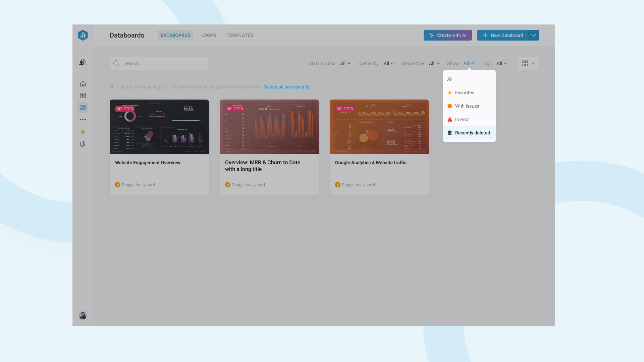Switch to the LOOPS tab
644x362 pixels.
pyautogui.click(x=208, y=35)
